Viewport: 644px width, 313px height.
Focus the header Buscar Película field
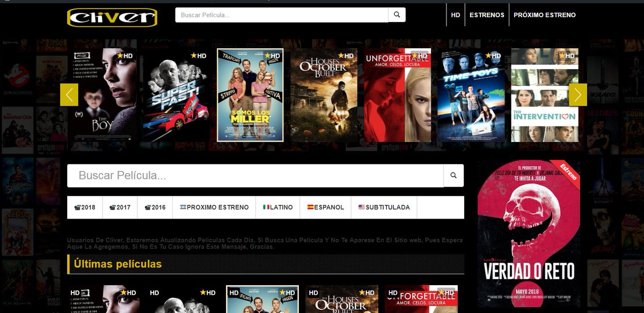282,15
